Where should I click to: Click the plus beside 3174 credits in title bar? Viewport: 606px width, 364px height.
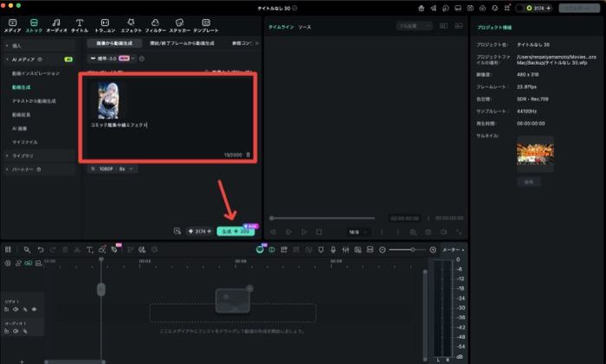pyautogui.click(x=548, y=8)
